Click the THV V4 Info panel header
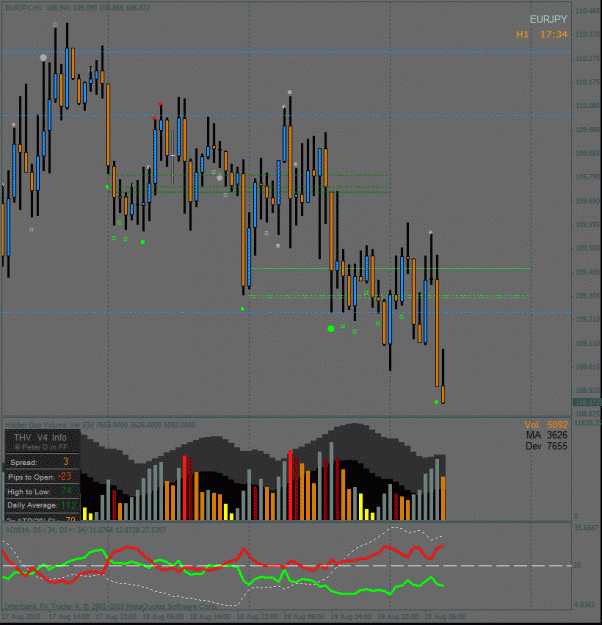This screenshot has width=602, height=625. coord(40,438)
